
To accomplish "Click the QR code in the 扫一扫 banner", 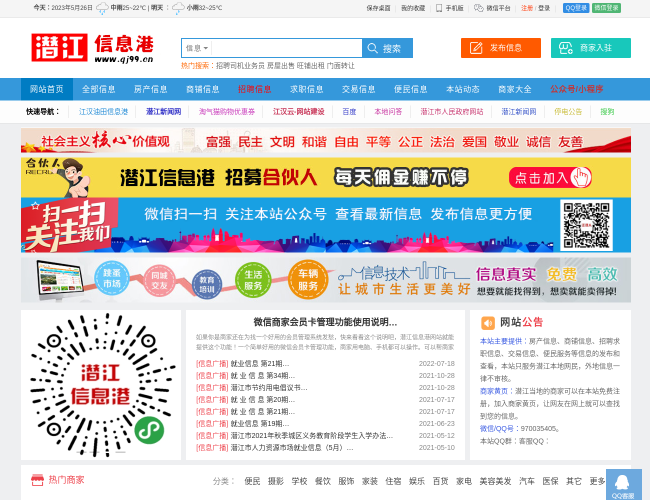I will coord(586,225).
